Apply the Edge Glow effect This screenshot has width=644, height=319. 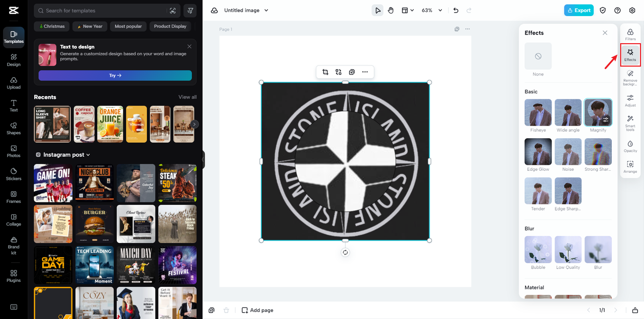point(538,151)
